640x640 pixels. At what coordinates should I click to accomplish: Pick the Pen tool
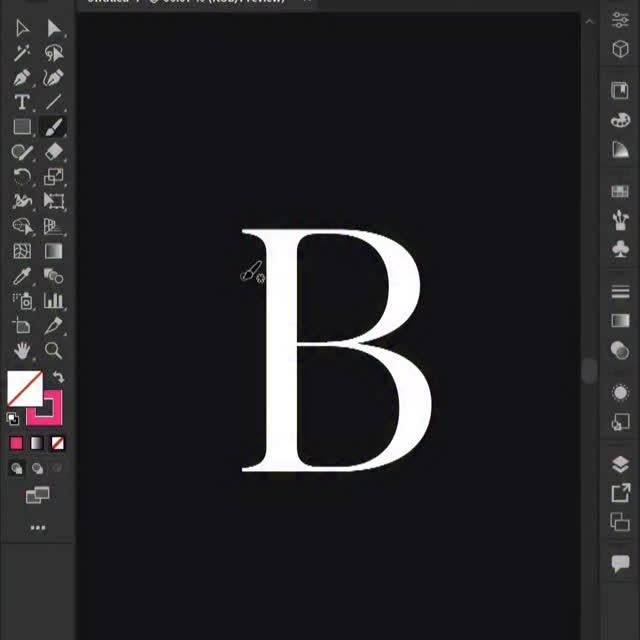[22, 78]
